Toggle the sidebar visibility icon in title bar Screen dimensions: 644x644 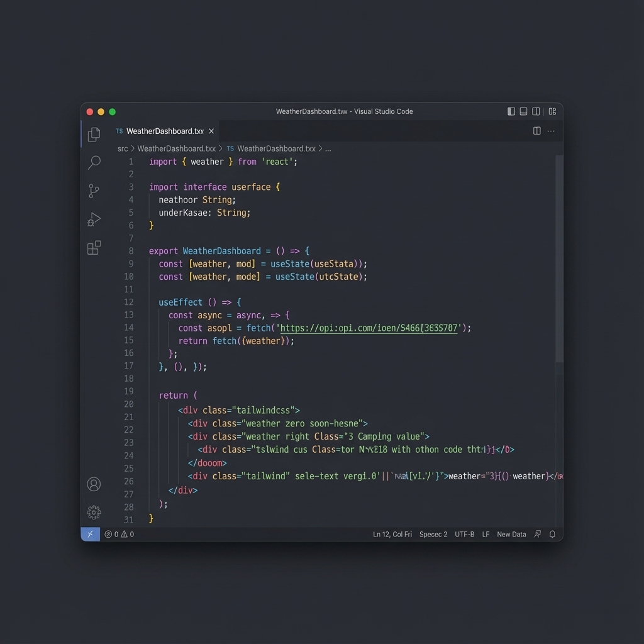click(x=511, y=111)
